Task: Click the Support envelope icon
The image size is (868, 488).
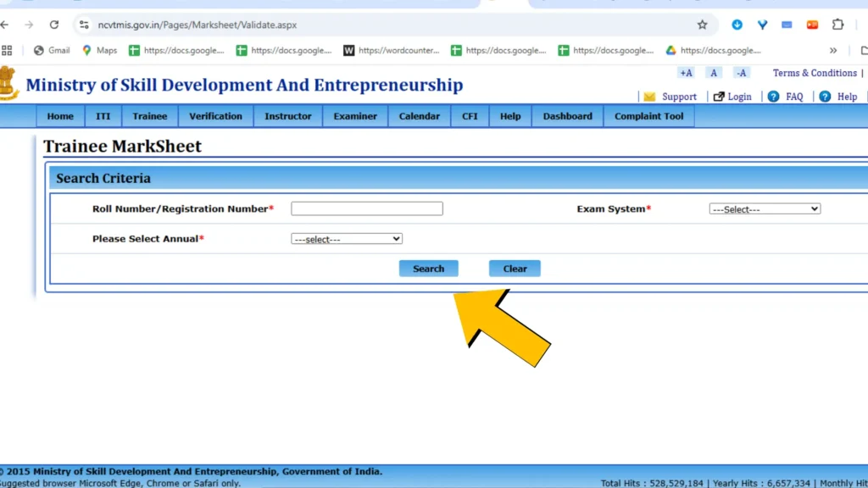Action: (x=649, y=97)
